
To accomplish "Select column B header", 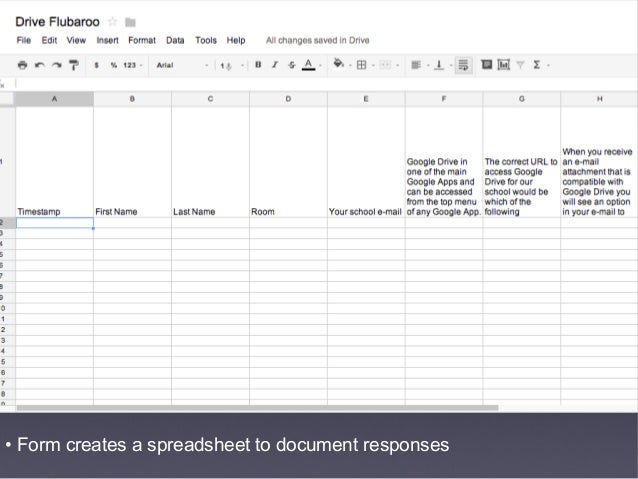I will (x=132, y=99).
